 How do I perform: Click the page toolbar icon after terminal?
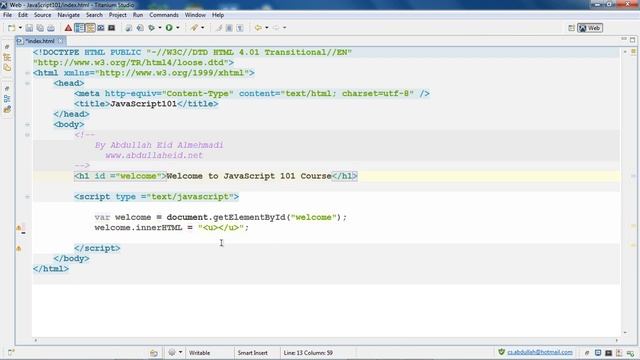pos(129,28)
